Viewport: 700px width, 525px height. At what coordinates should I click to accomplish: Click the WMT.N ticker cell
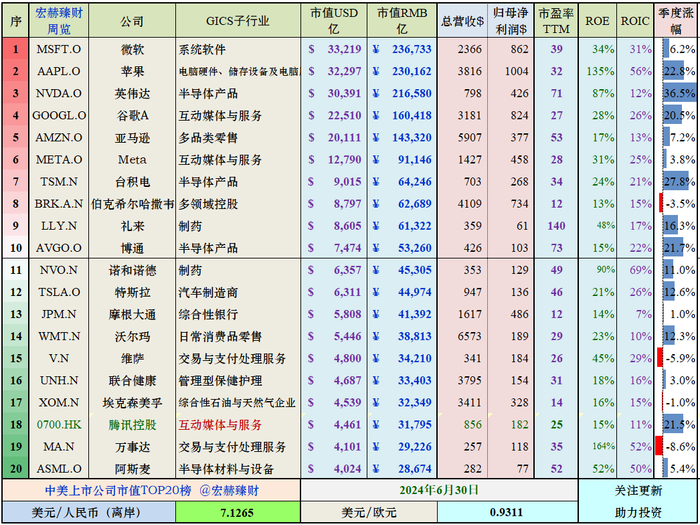point(59,336)
